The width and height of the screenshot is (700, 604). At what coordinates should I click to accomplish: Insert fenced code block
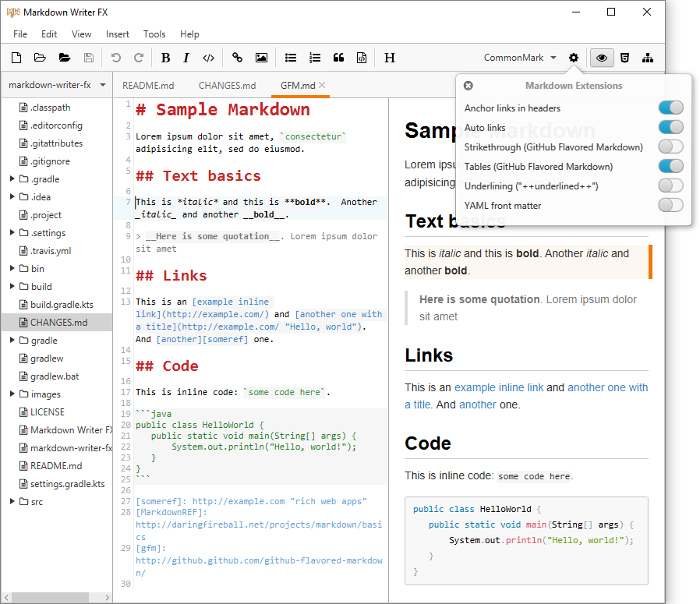(362, 58)
